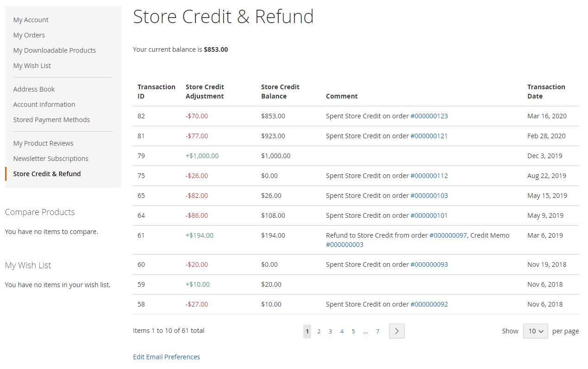Image resolution: width=588 pixels, height=369 pixels.
Task: Open Account Information page
Action: point(44,105)
